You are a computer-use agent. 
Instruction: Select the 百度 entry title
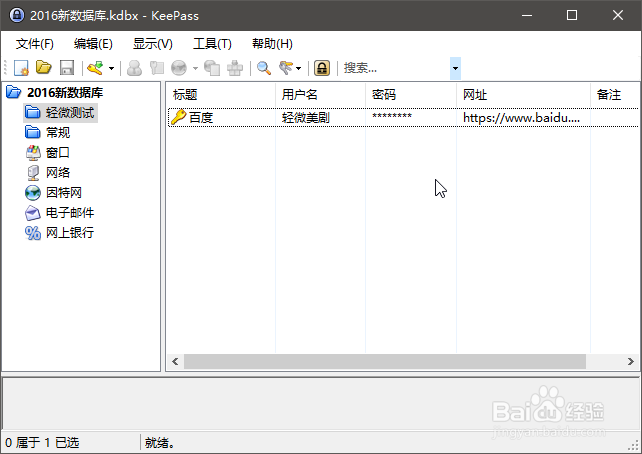point(201,118)
